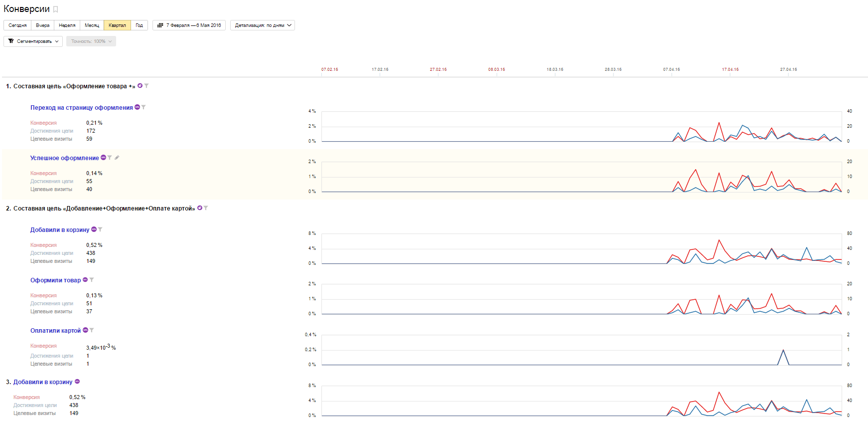
Task: Click the filter icon next to Оплатили картой
Action: [92, 330]
